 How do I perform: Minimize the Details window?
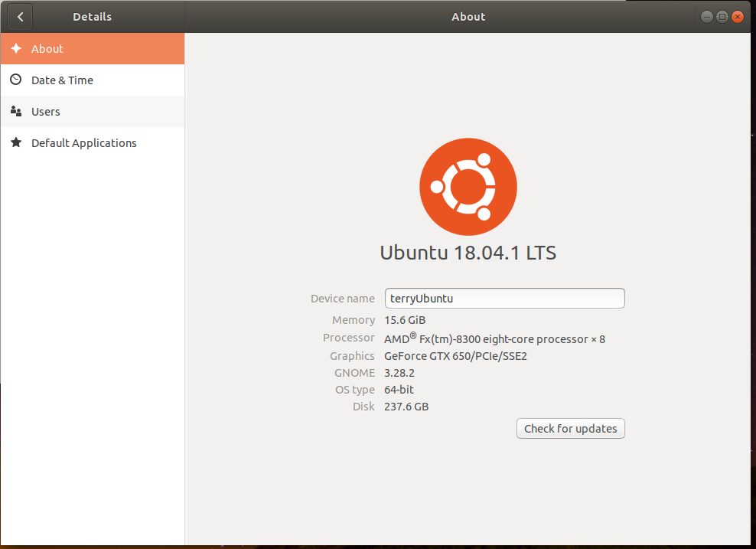tap(707, 17)
